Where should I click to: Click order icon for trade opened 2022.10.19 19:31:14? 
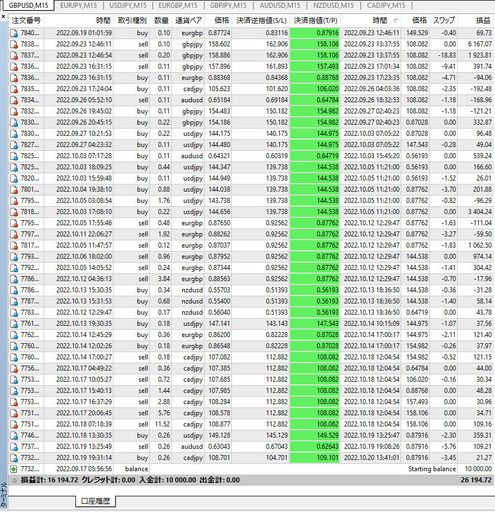14,458
